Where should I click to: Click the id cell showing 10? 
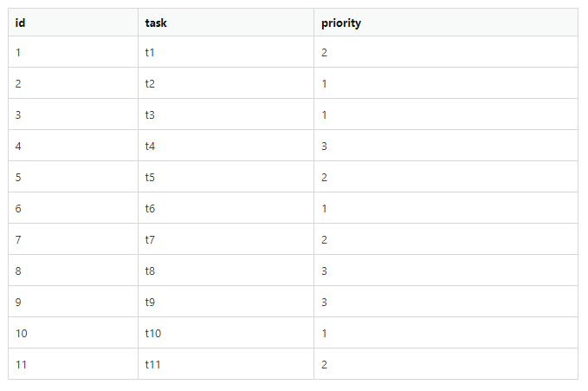[22, 333]
